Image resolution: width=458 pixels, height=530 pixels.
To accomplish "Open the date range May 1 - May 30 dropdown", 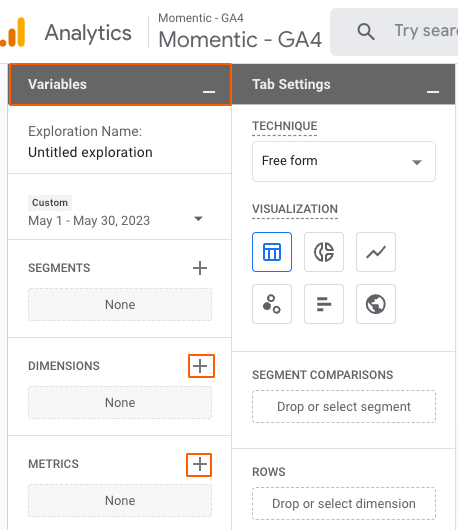I will pyautogui.click(x=115, y=220).
